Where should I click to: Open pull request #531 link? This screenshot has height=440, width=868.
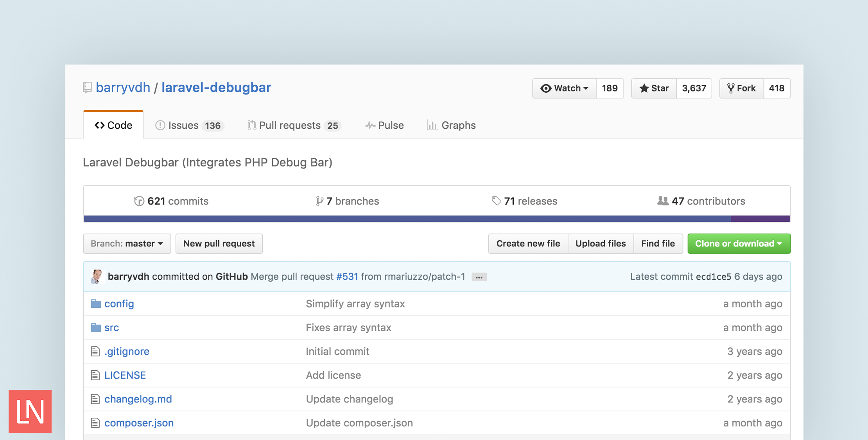pos(347,277)
